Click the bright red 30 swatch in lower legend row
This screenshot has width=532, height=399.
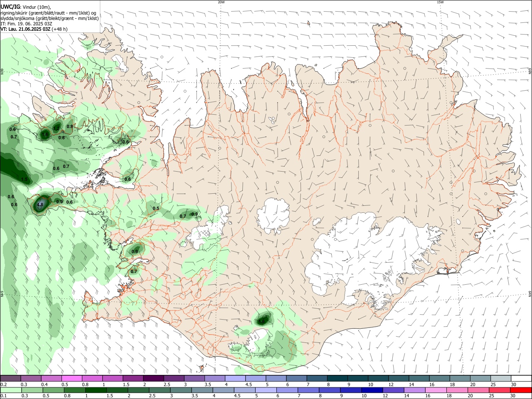click(x=520, y=390)
